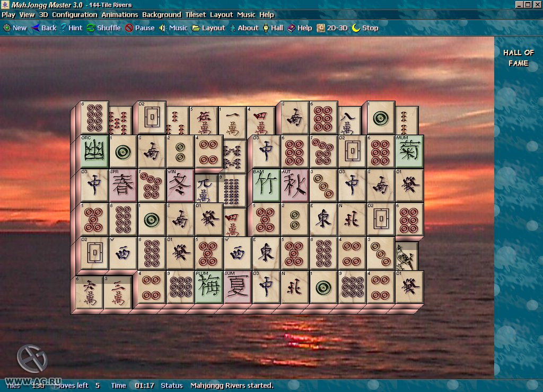
Task: Pause the game
Action: click(x=140, y=28)
